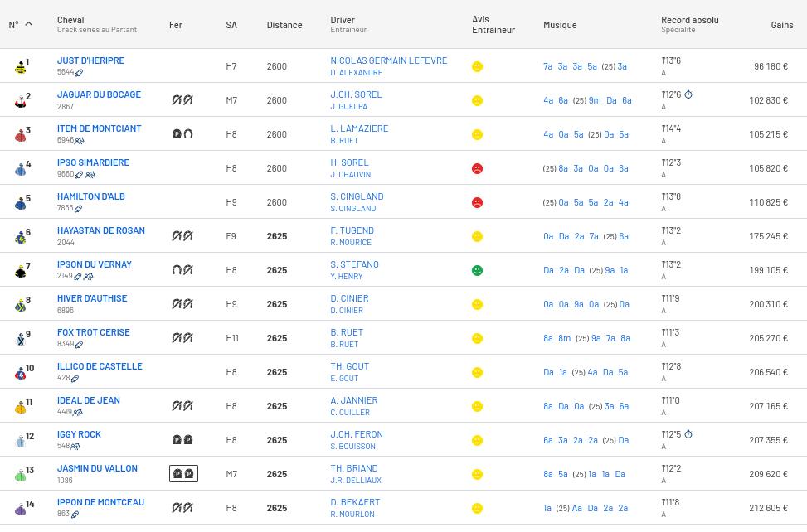Sort the table by Gains column header
This screenshot has height=532, width=807.
pyautogui.click(x=781, y=25)
